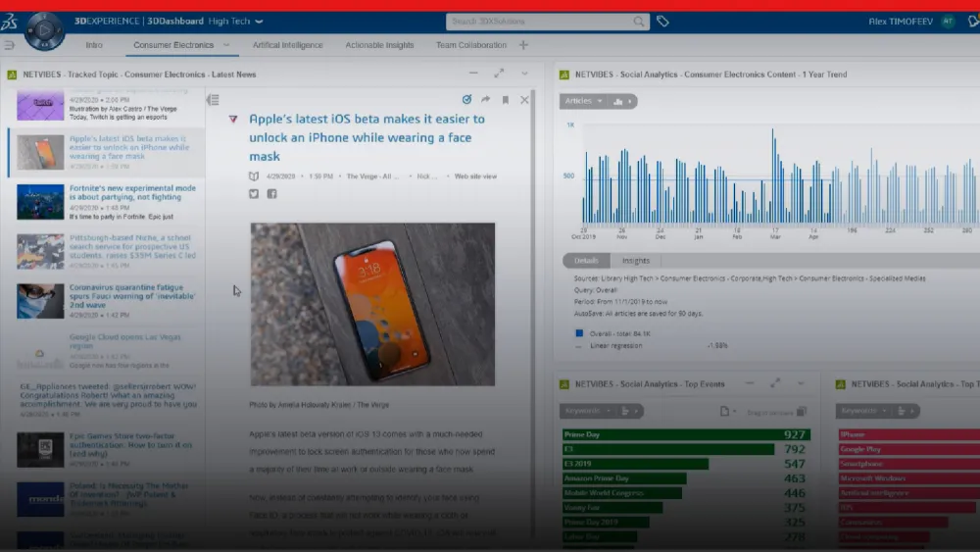Open the Coronavirus quarantine fatigue news item
Viewport: 980px width, 552px height.
[132, 296]
